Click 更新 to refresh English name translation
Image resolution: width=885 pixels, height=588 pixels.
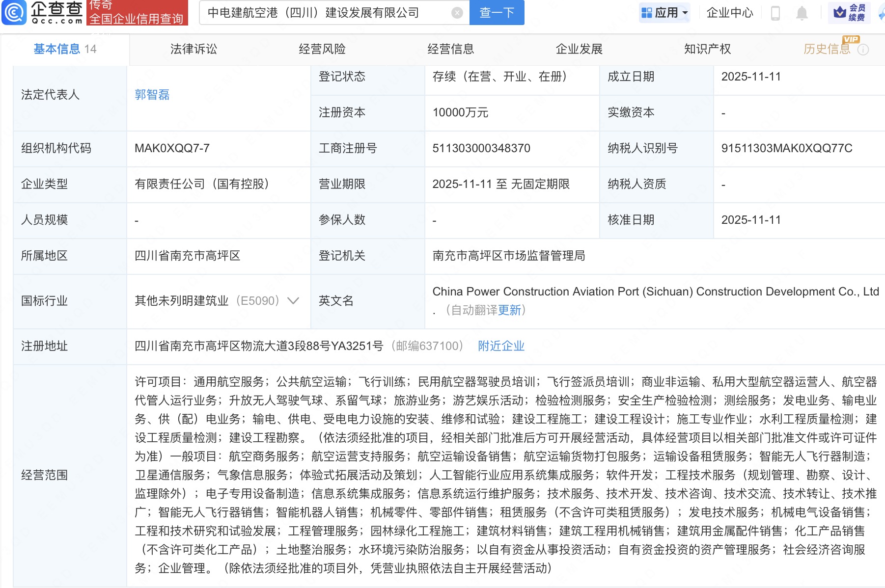[509, 310]
